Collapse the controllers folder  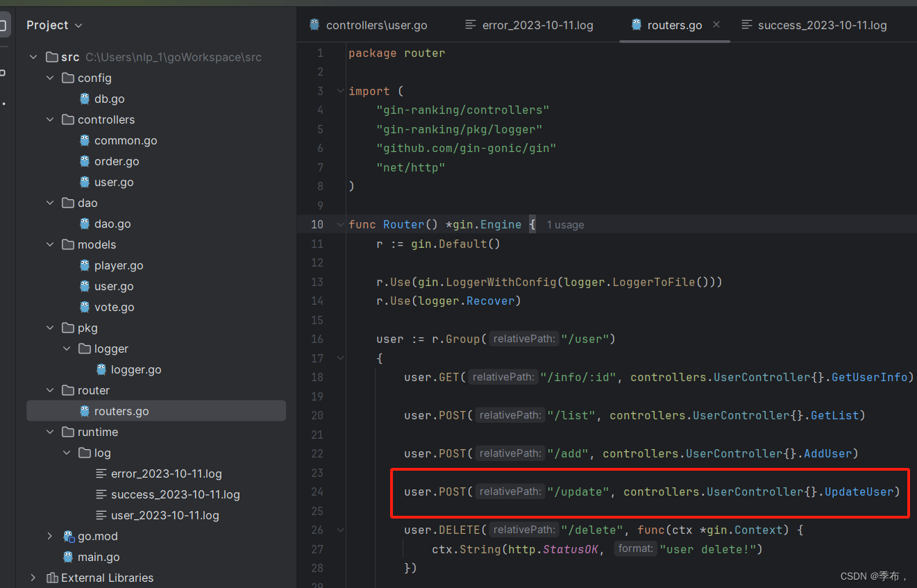(x=50, y=119)
